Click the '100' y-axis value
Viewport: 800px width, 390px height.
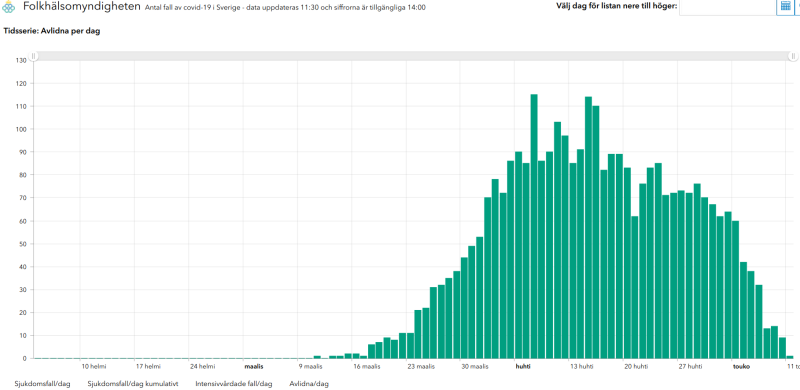[21, 129]
